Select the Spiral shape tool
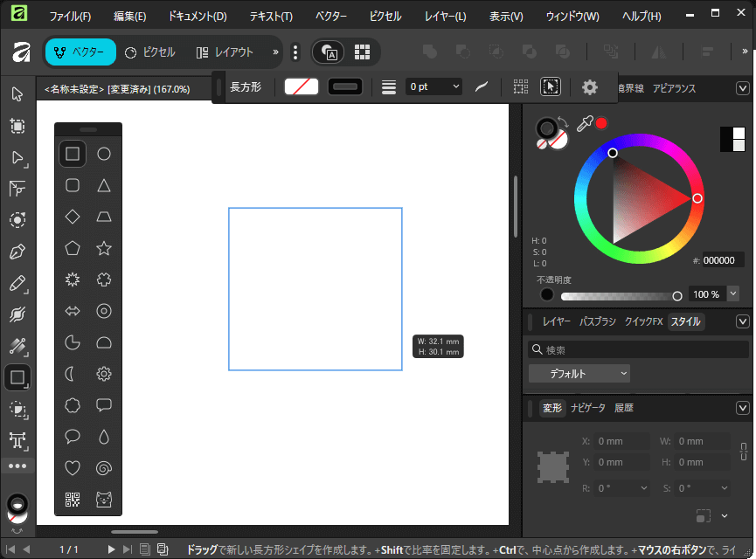Image resolution: width=756 pixels, height=559 pixels. [103, 468]
